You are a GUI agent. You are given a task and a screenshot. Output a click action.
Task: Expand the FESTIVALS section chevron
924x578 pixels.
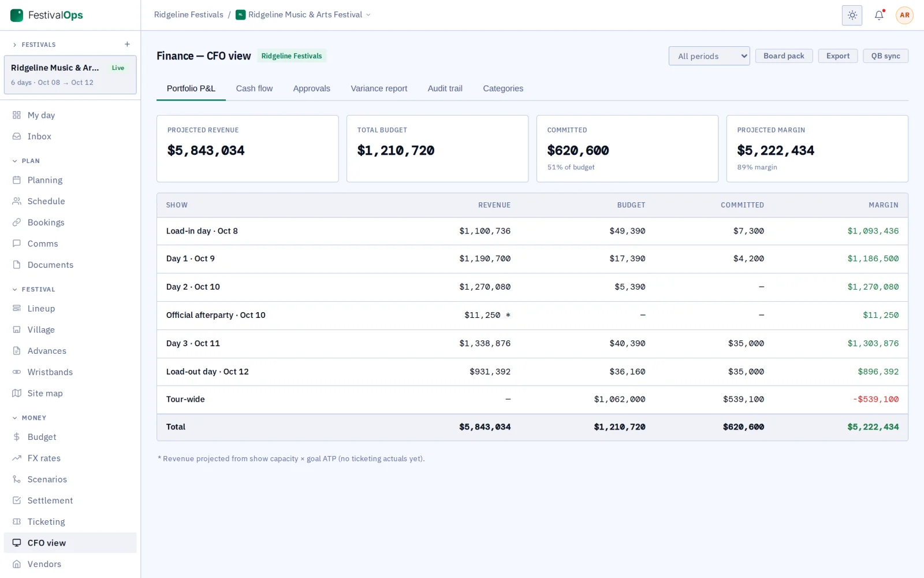coord(14,45)
